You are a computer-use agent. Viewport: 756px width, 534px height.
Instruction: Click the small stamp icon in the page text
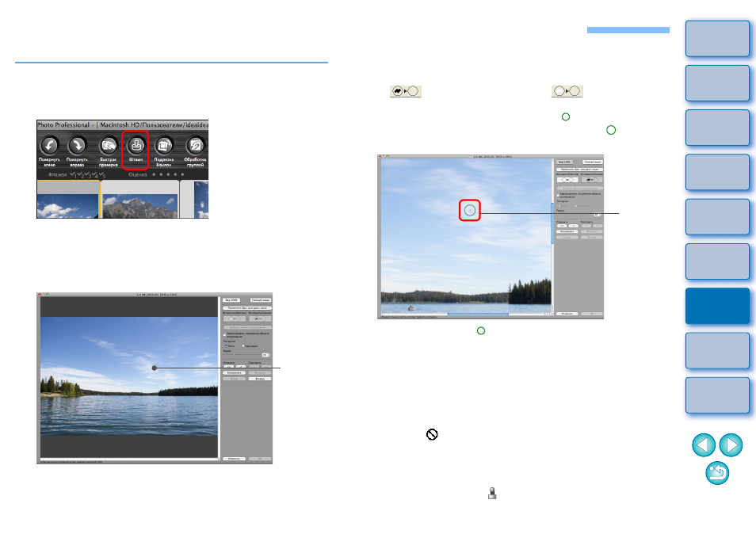492,493
